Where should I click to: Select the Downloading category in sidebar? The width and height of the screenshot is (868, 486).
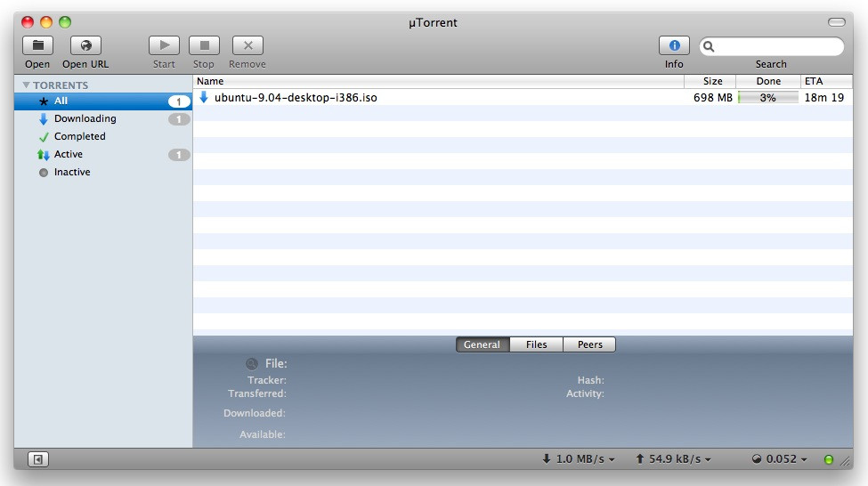pyautogui.click(x=85, y=118)
